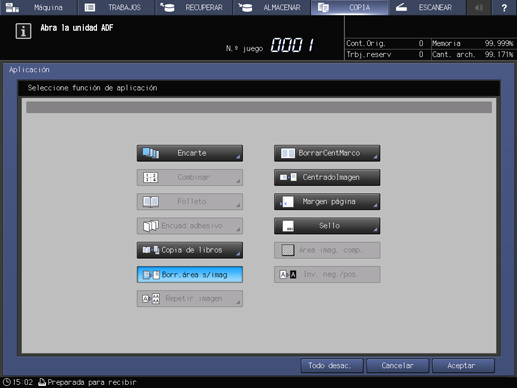The image size is (517, 388).
Task: Click the 'Abra la unidad ADF' message
Action: click(77, 28)
